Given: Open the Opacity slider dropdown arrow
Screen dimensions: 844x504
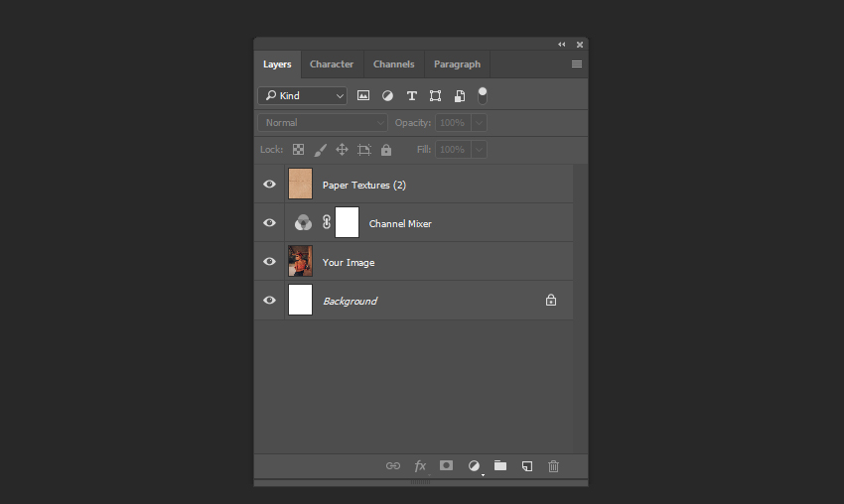Looking at the screenshot, I should coord(479,123).
